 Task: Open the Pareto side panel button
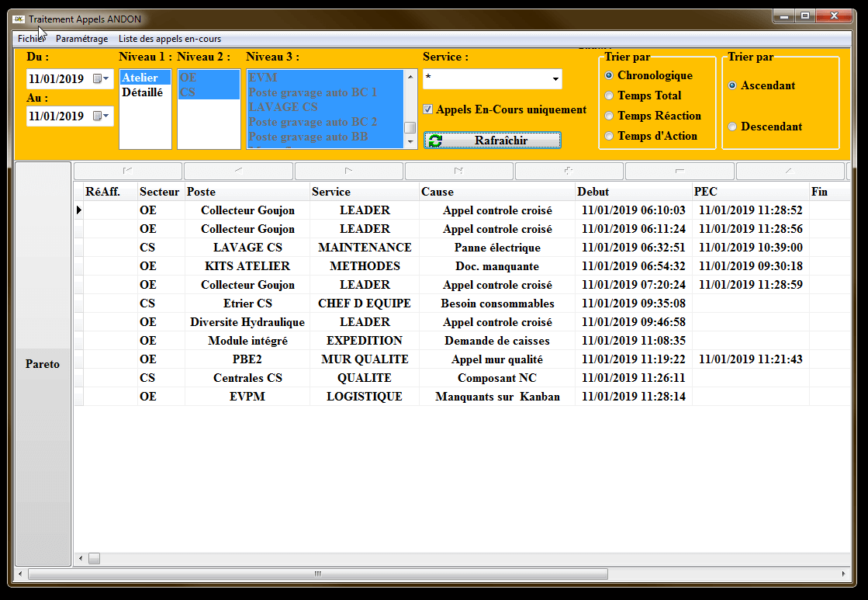pos(43,364)
